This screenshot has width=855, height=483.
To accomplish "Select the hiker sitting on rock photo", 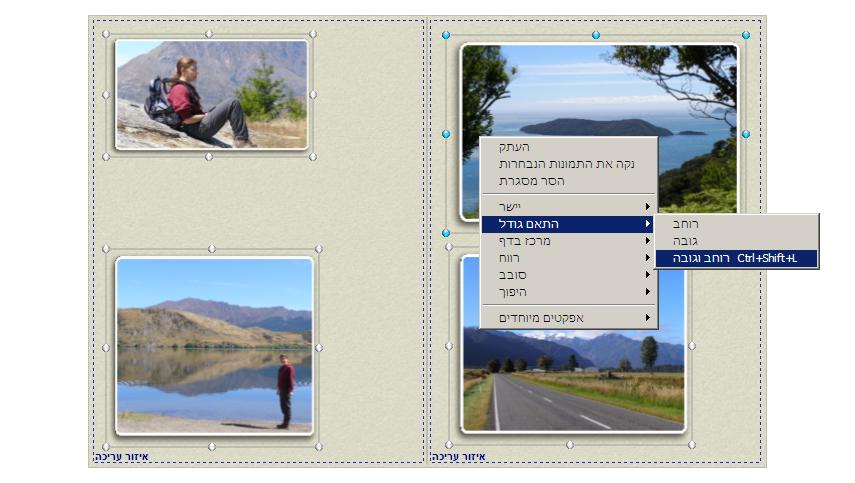I will [211, 95].
